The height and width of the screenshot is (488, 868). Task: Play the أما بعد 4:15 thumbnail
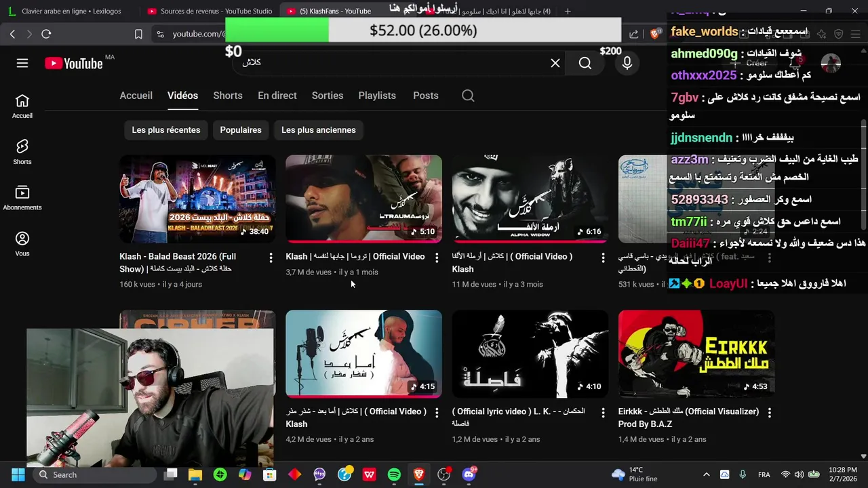tap(363, 354)
